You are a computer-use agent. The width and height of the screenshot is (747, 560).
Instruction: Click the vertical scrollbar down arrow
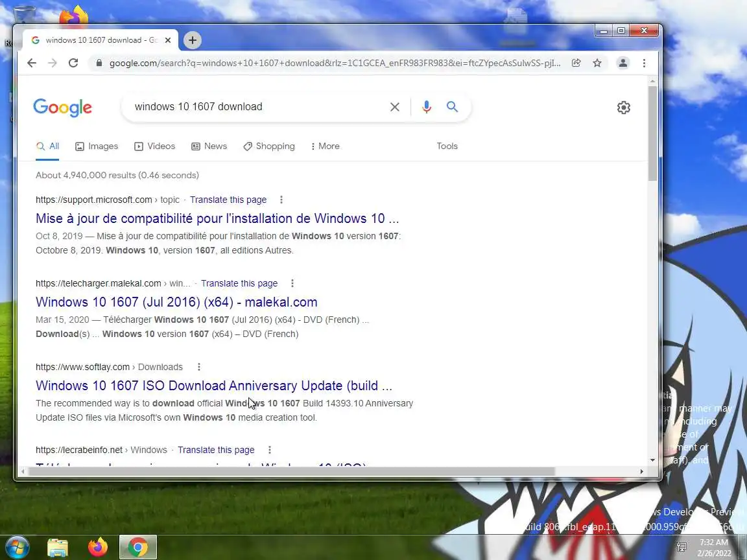(x=652, y=460)
